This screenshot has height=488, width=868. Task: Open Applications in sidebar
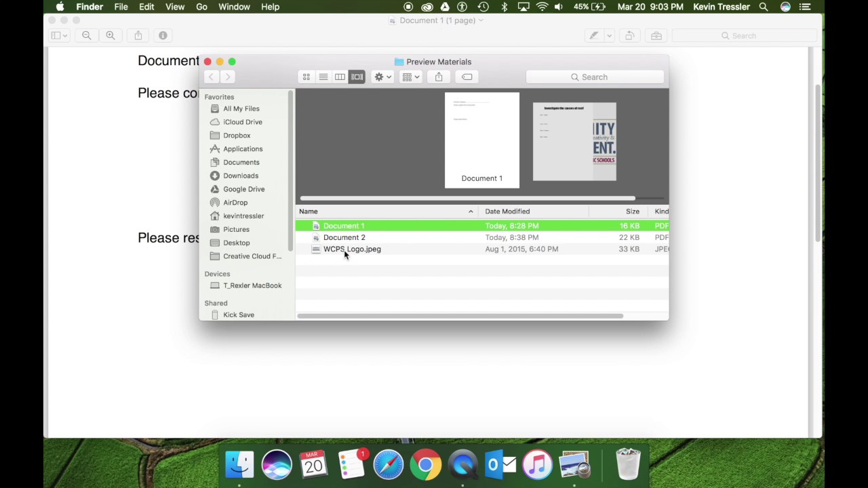243,149
